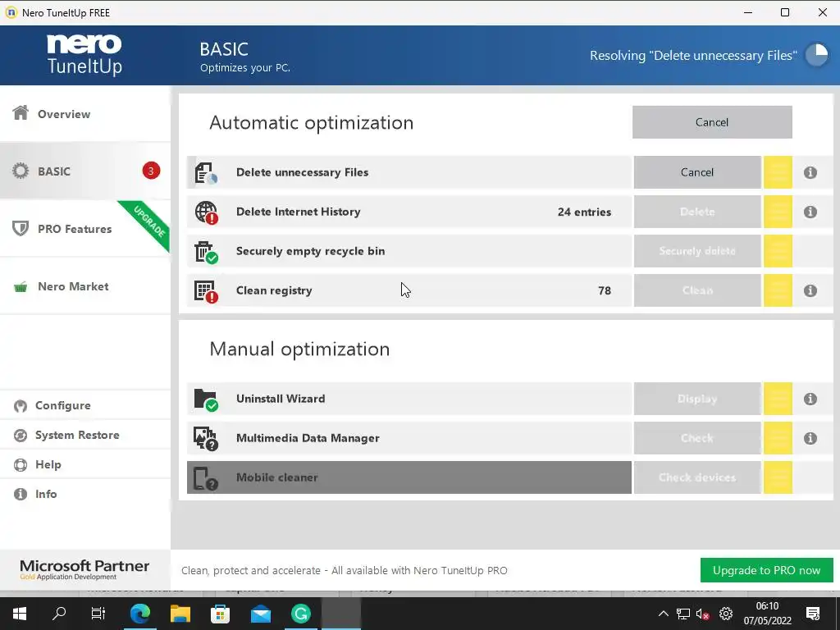Click Display button for Uninstall Wizard
840x630 pixels.
(x=697, y=399)
